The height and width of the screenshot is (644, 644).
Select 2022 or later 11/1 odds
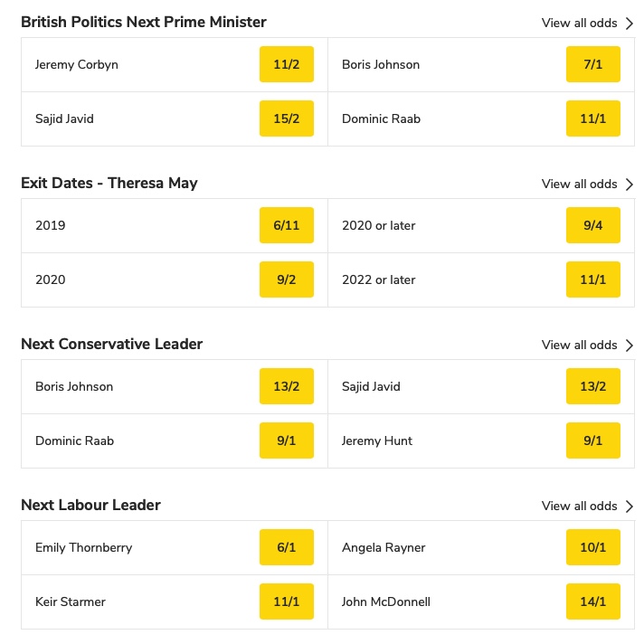coord(593,279)
